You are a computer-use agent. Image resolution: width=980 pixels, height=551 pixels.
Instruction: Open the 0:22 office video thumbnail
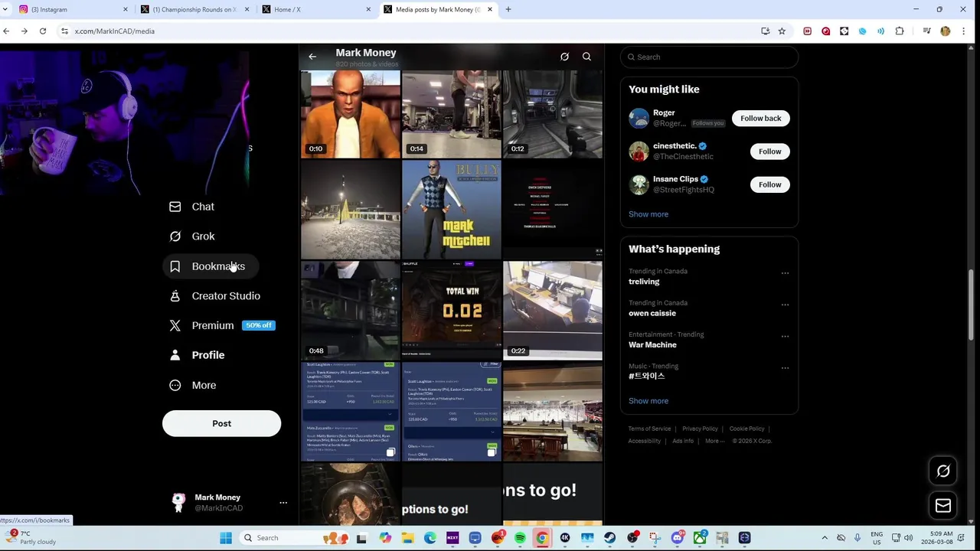[553, 310]
